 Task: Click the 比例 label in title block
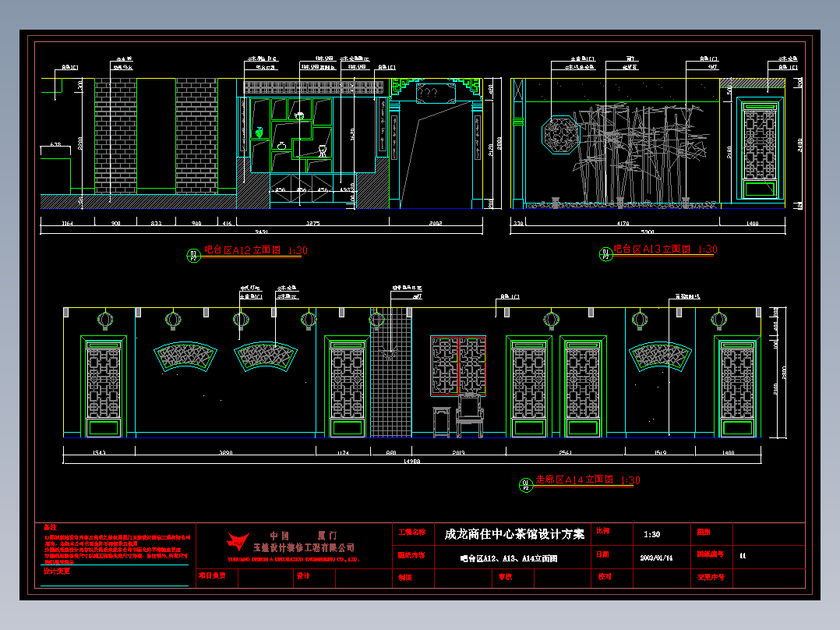tap(602, 531)
